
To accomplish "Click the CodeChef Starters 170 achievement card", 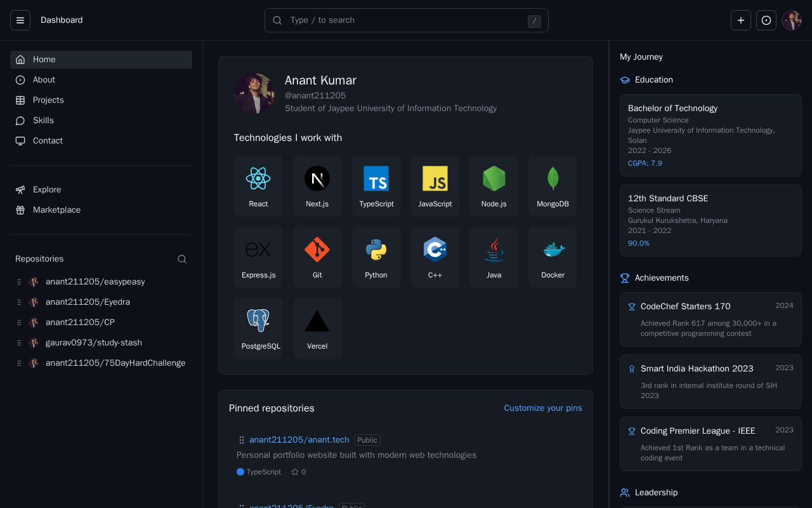I will 710,319.
